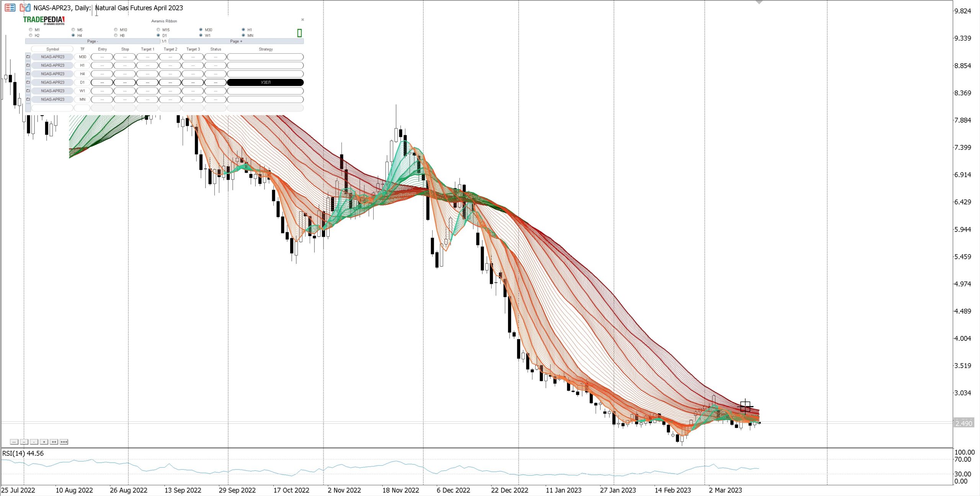
Task: Click folder icon in the MN row
Action: coord(28,99)
